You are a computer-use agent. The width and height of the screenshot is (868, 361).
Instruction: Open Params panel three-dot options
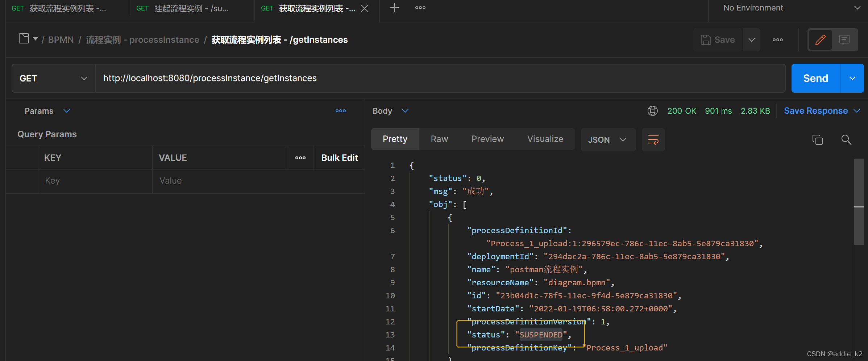pos(341,111)
